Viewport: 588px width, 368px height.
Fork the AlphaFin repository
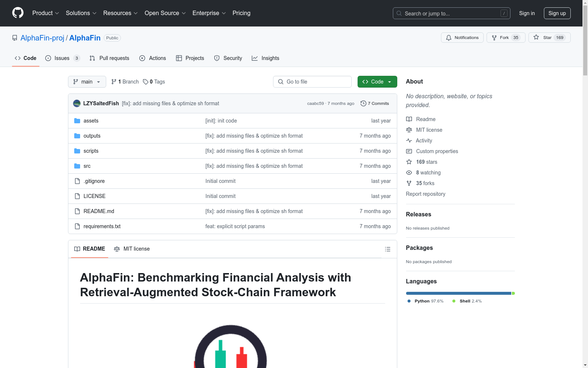coord(506,38)
